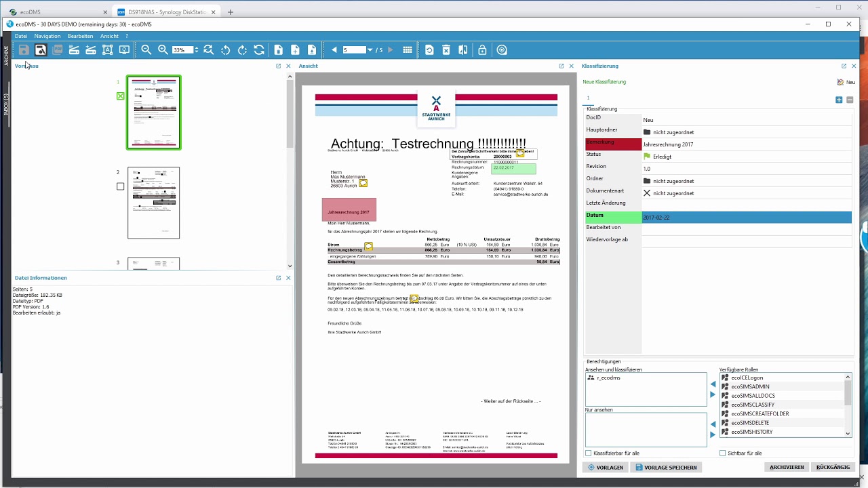Click the ARCHIVIEREN button
Screen dimensions: 868x488
pos(787,467)
